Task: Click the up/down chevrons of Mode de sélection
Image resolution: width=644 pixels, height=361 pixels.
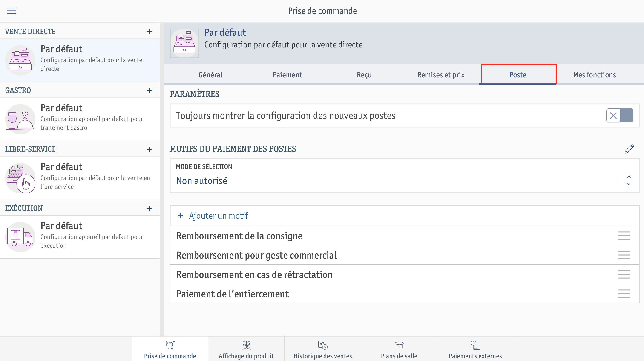Action: point(629,180)
